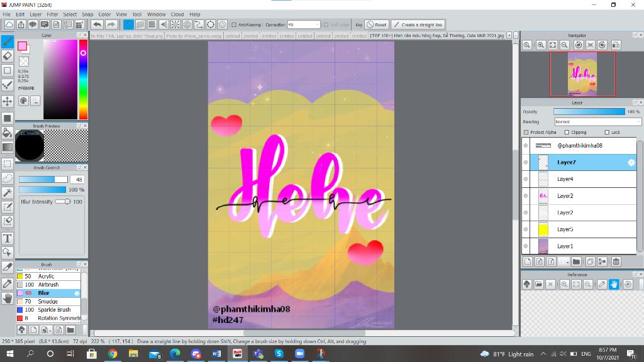Select the rectangular Select tool

pyautogui.click(x=8, y=163)
